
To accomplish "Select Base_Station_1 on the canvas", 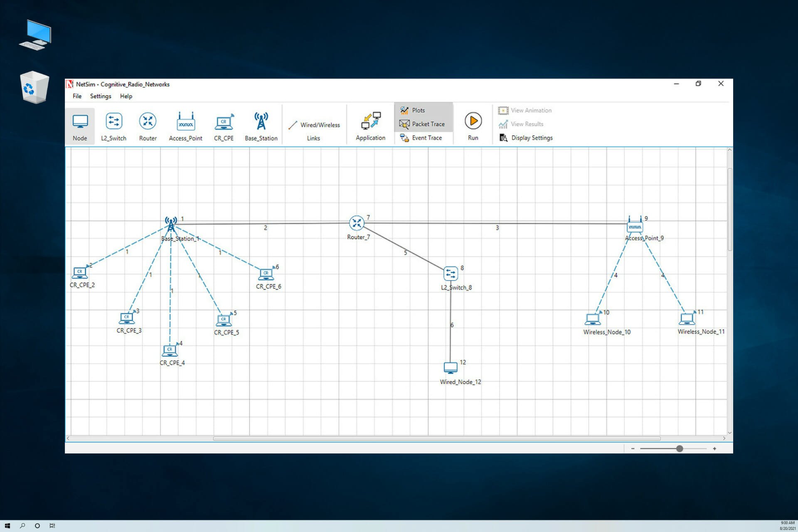I will click(x=171, y=224).
